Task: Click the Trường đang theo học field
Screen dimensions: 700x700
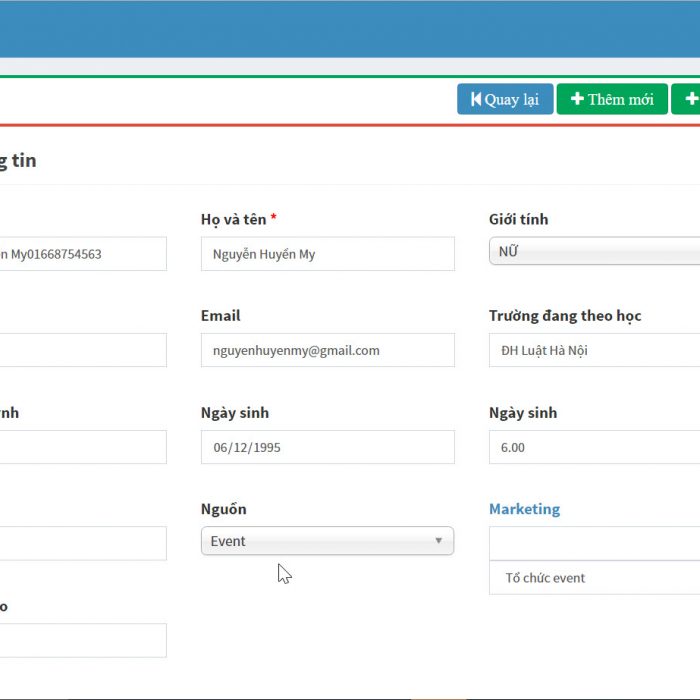Action: [594, 350]
